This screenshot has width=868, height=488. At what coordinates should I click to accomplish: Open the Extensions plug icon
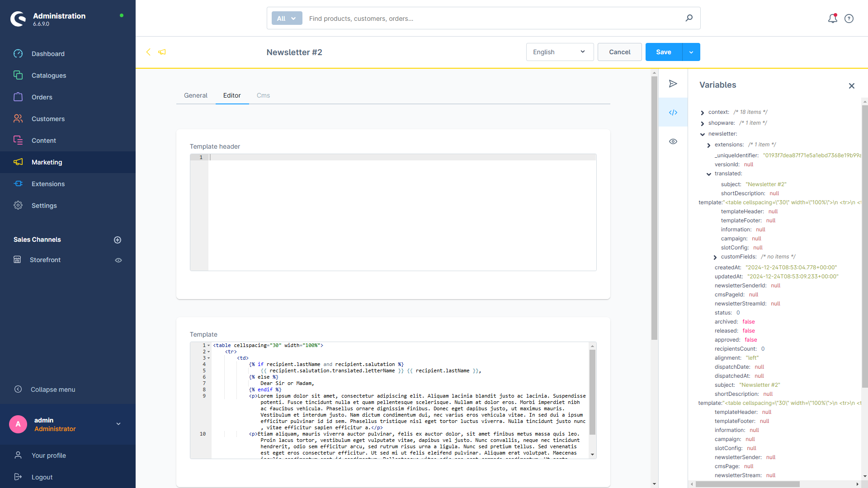coord(18,184)
